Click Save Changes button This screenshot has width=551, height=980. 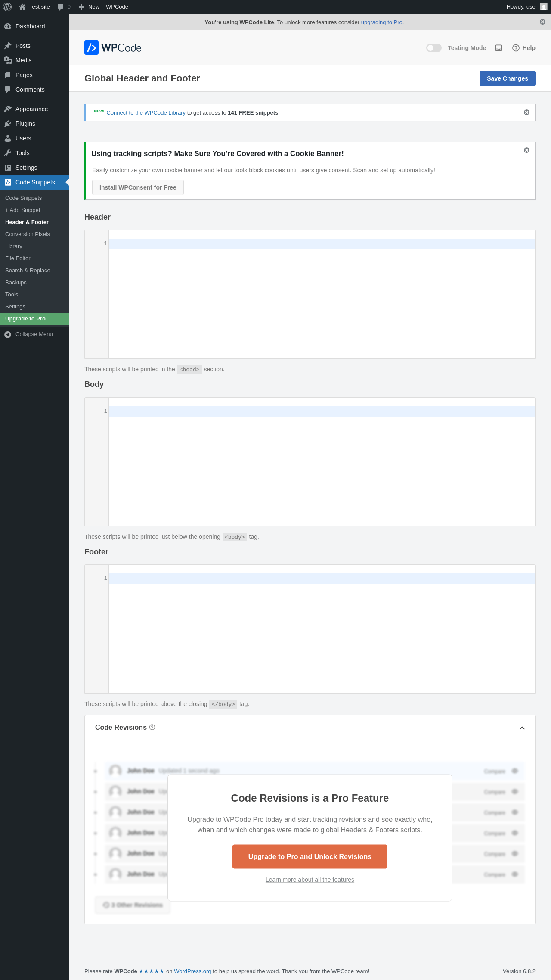[508, 78]
